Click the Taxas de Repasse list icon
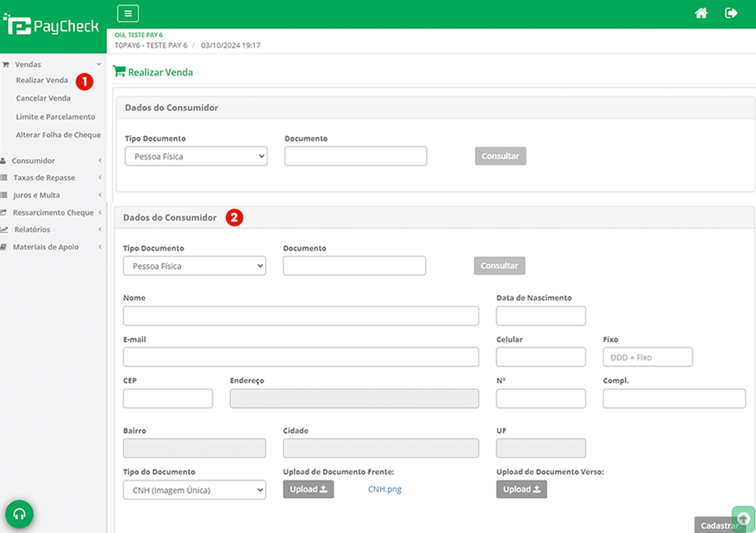 coord(4,178)
